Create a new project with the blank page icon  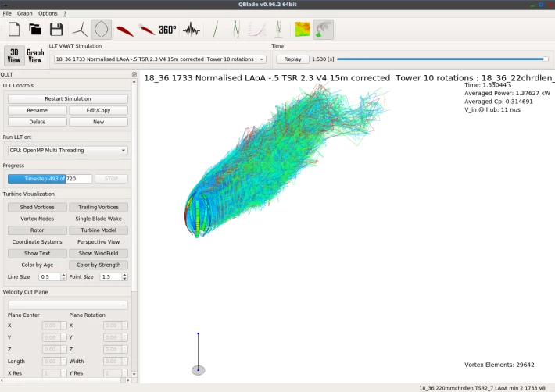[14, 29]
